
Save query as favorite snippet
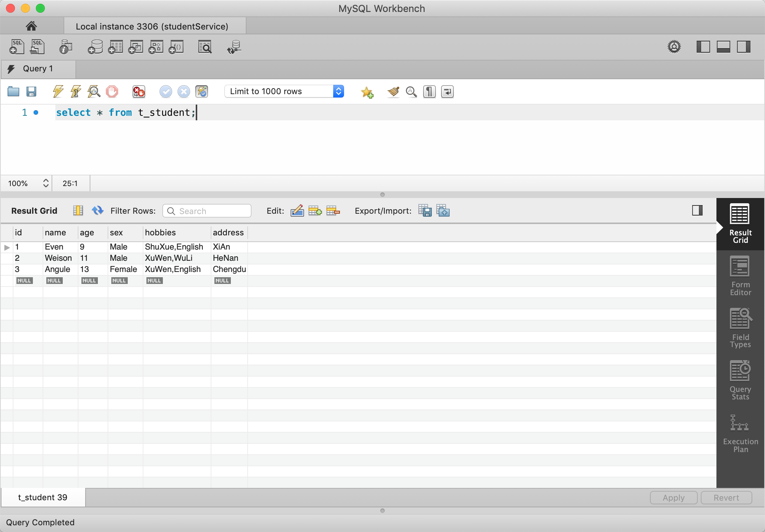367,92
